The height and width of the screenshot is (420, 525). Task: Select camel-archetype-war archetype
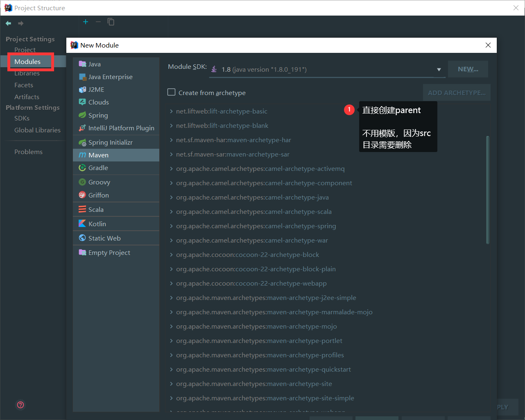coord(252,240)
